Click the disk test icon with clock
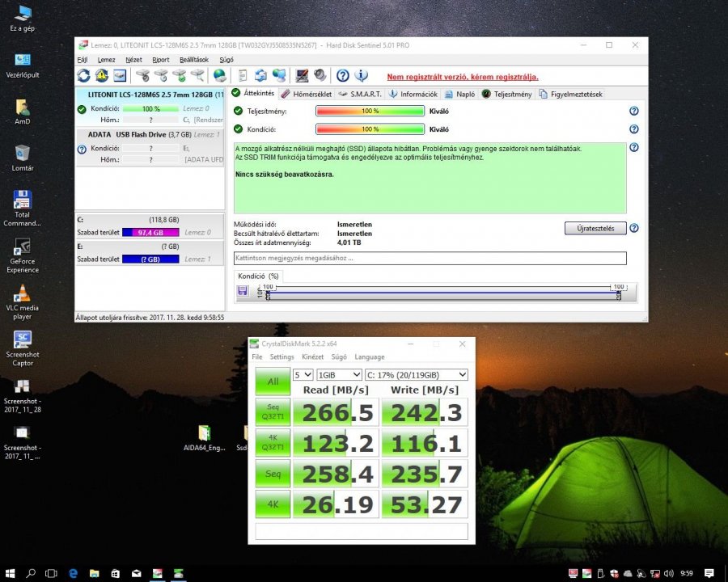 click(x=161, y=76)
